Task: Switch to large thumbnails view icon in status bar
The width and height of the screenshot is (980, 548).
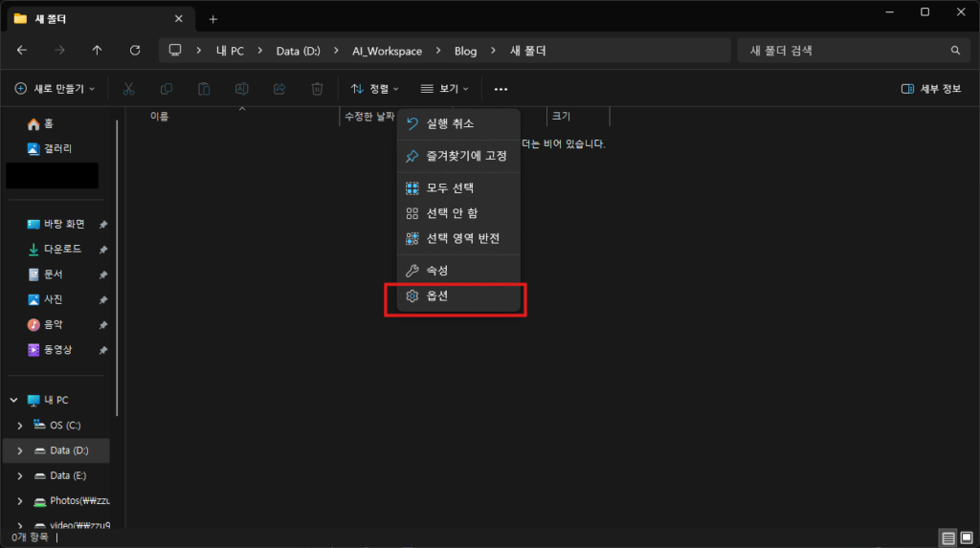Action: 967,538
